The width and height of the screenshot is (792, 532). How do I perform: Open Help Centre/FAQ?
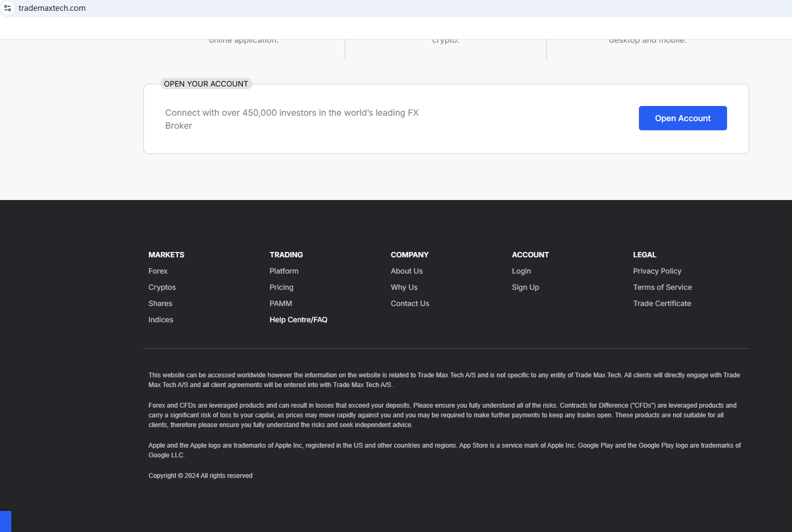tap(298, 320)
